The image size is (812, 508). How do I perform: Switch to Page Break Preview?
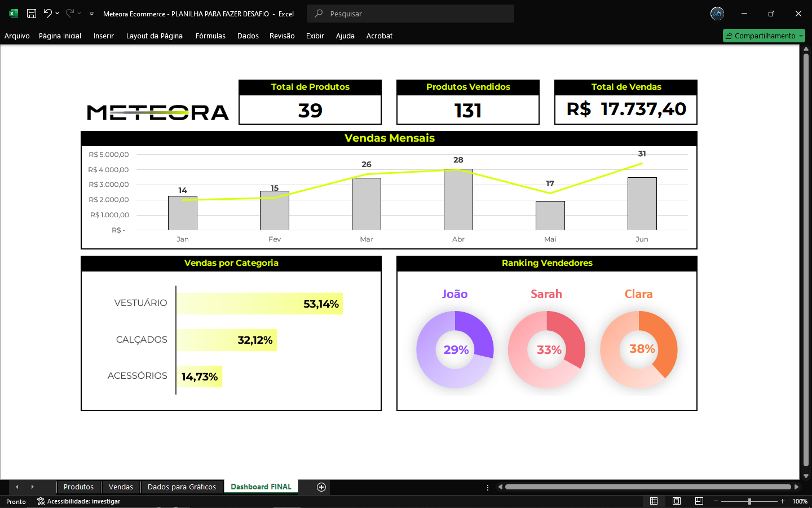(699, 501)
